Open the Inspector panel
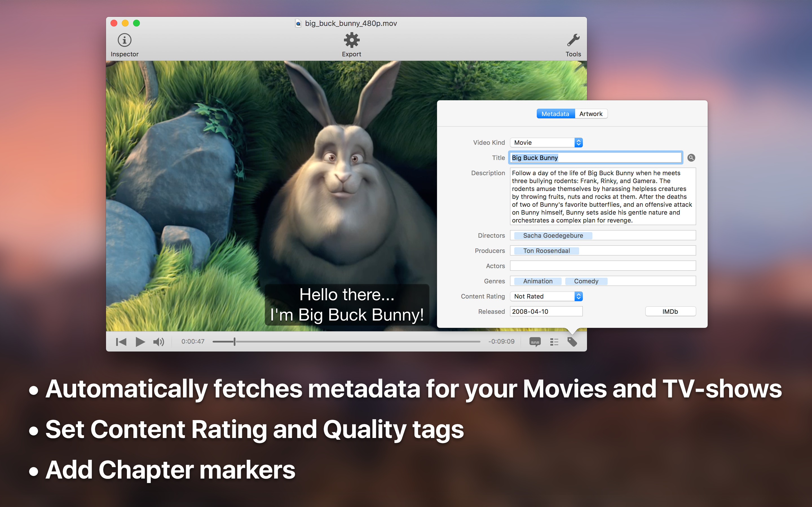The width and height of the screenshot is (812, 507). coord(124,41)
